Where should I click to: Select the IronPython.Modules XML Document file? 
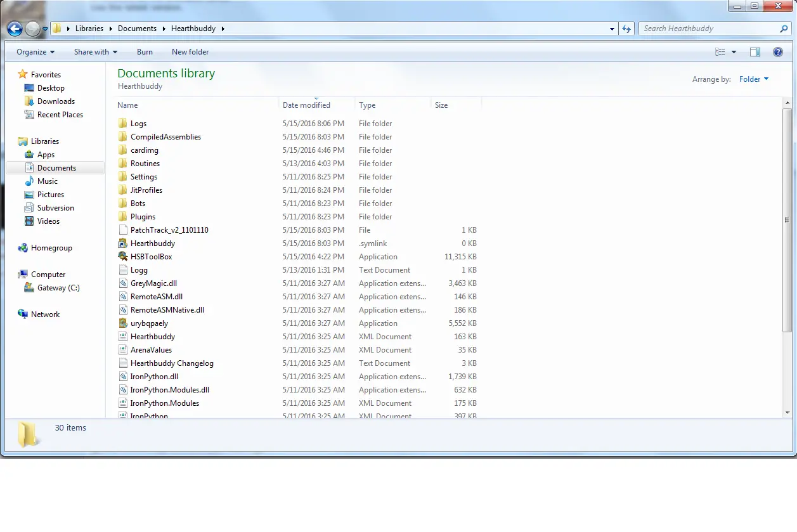165,403
